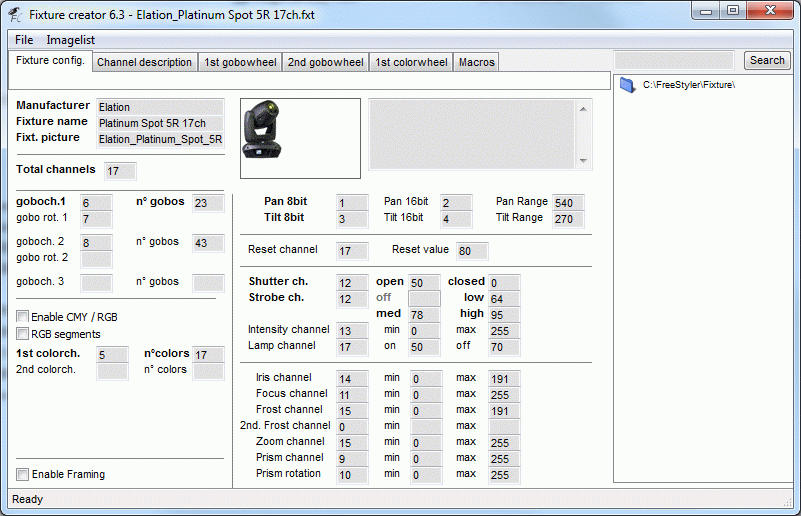Screen dimensions: 801x516
Task: Click the search text field next to Search
Action: coord(674,60)
